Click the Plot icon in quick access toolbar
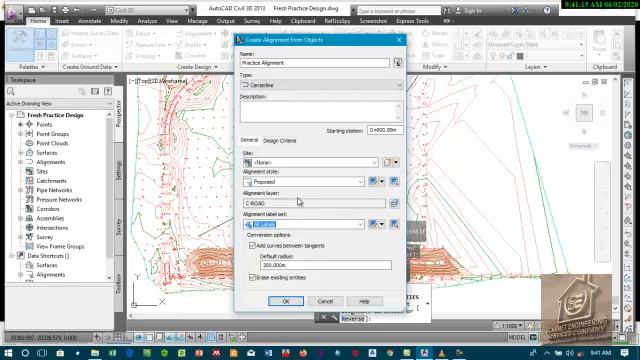The width and height of the screenshot is (640, 360). (x=65, y=10)
